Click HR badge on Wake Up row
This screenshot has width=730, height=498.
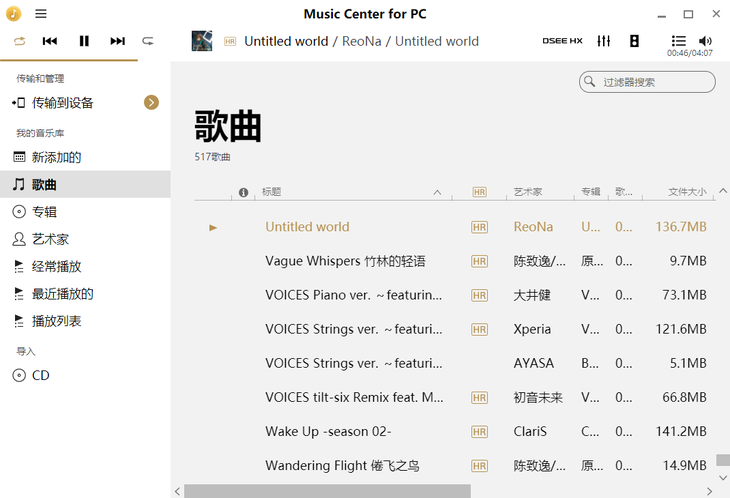[x=480, y=432]
